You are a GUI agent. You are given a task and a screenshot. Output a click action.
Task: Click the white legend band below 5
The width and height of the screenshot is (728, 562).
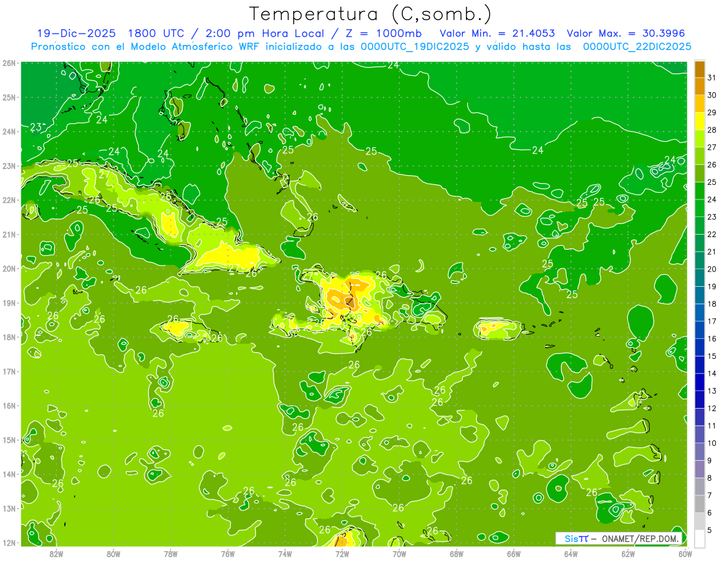coord(699,538)
